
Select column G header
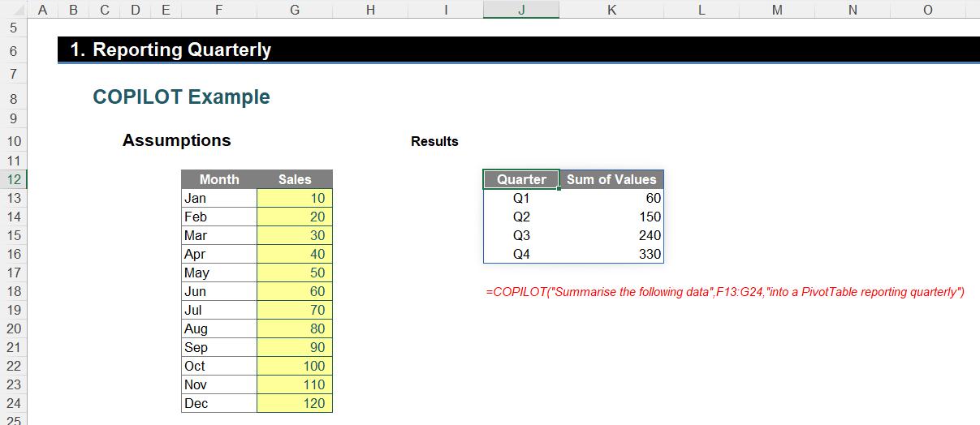tap(295, 10)
